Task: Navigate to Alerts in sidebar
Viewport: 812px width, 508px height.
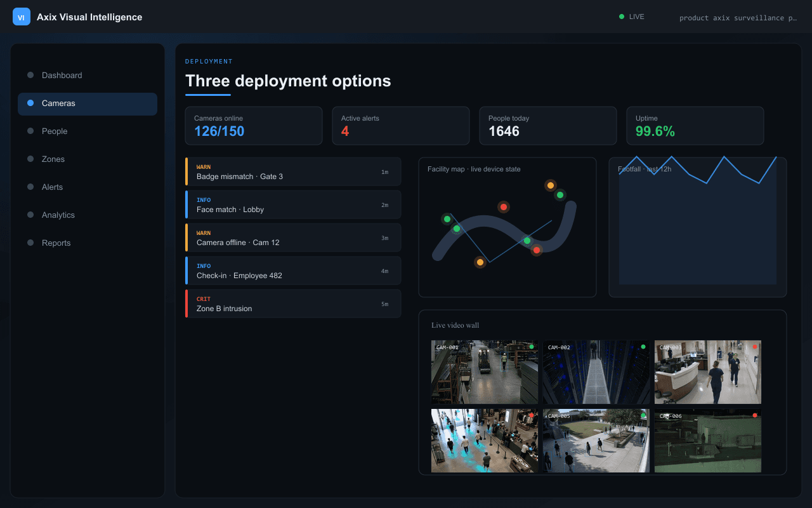Action: click(x=88, y=187)
